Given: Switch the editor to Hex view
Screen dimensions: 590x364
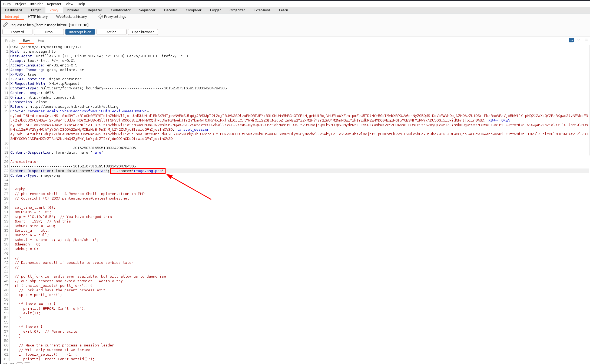Looking at the screenshot, I should (41, 41).
